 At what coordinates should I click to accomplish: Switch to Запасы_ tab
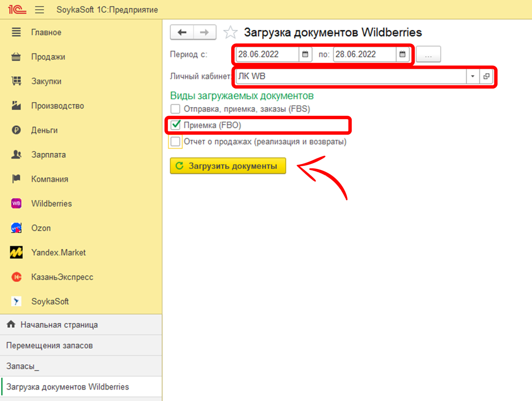tap(81, 366)
